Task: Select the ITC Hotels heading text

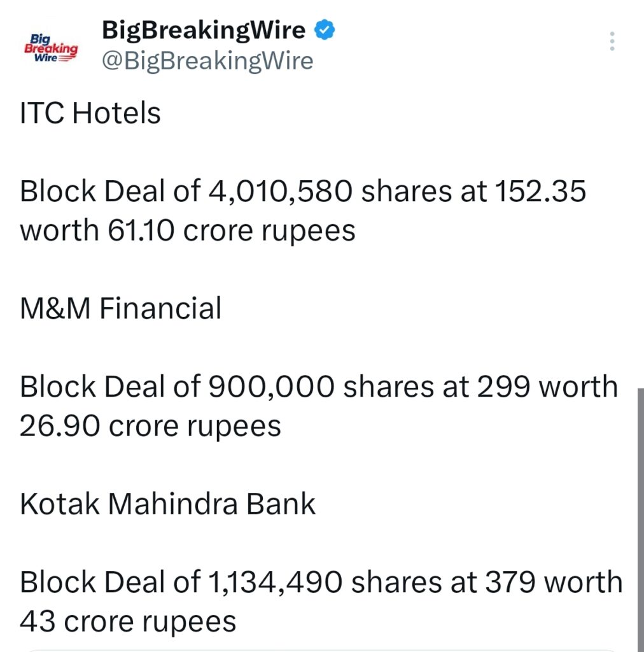Action: coord(90,113)
